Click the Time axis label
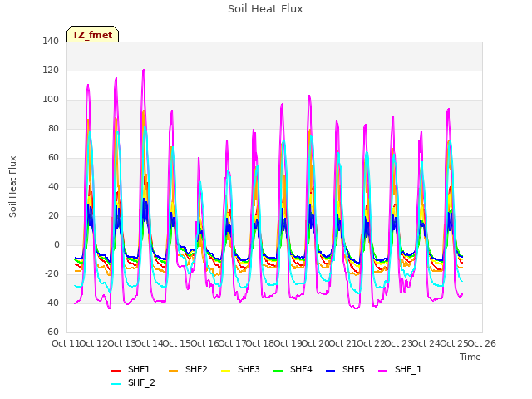 click(470, 357)
